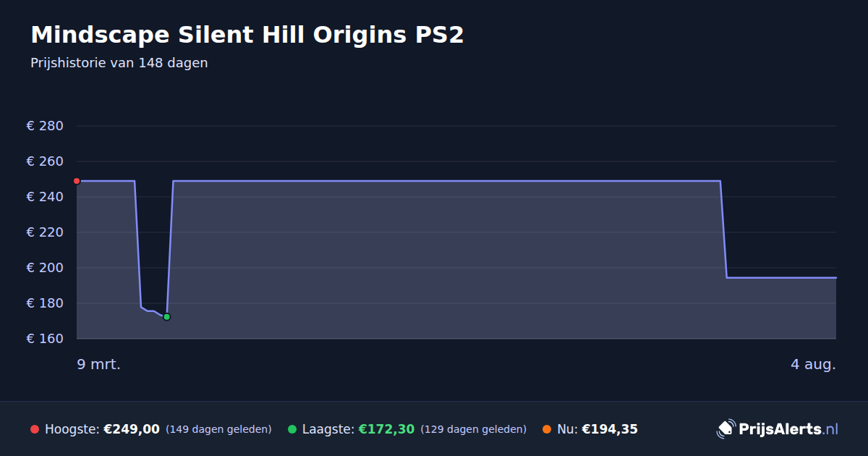Click the green dot beside Laagste
The image size is (868, 456).
click(292, 429)
